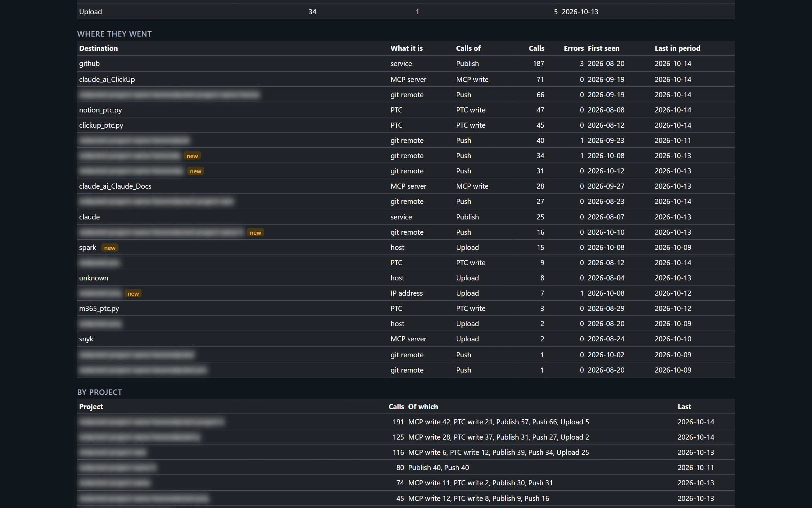Click the 'Calls of' column header

(468, 48)
